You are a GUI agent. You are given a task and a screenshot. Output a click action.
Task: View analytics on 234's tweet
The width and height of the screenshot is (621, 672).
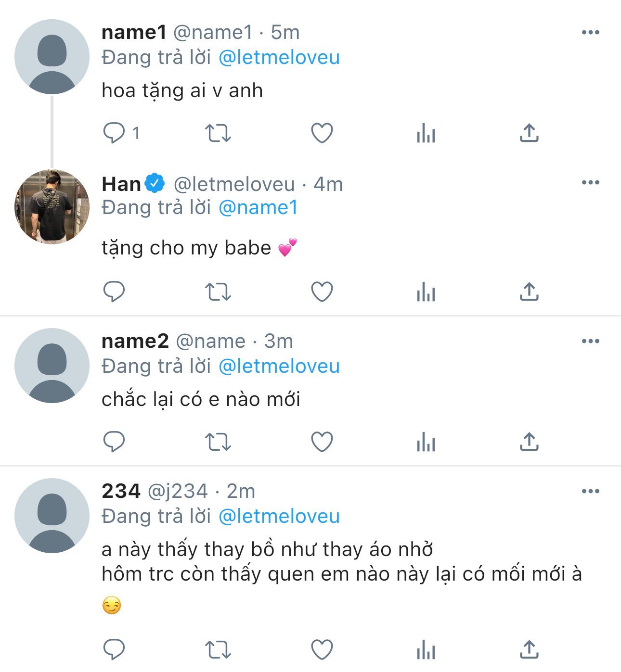coord(426,649)
